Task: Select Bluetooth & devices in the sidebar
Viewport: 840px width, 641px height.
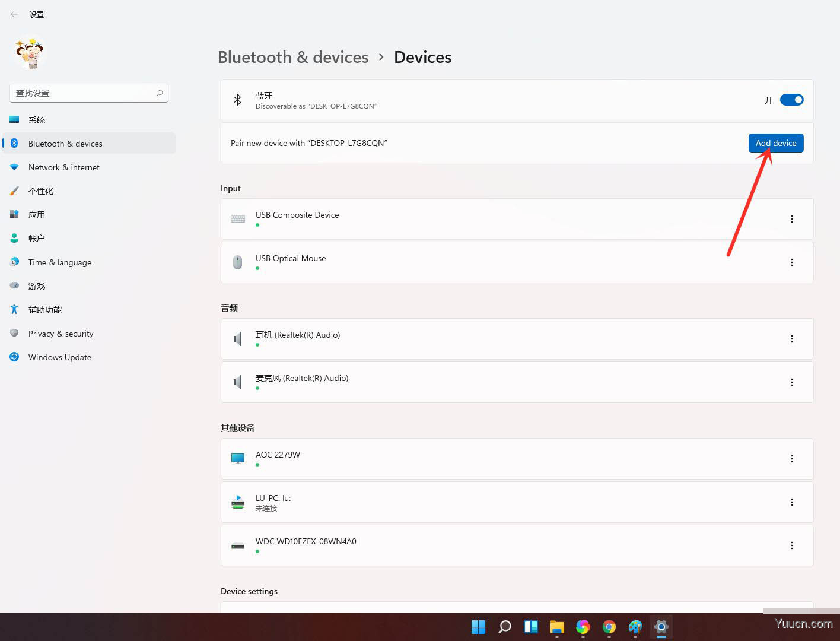Action: 89,144
